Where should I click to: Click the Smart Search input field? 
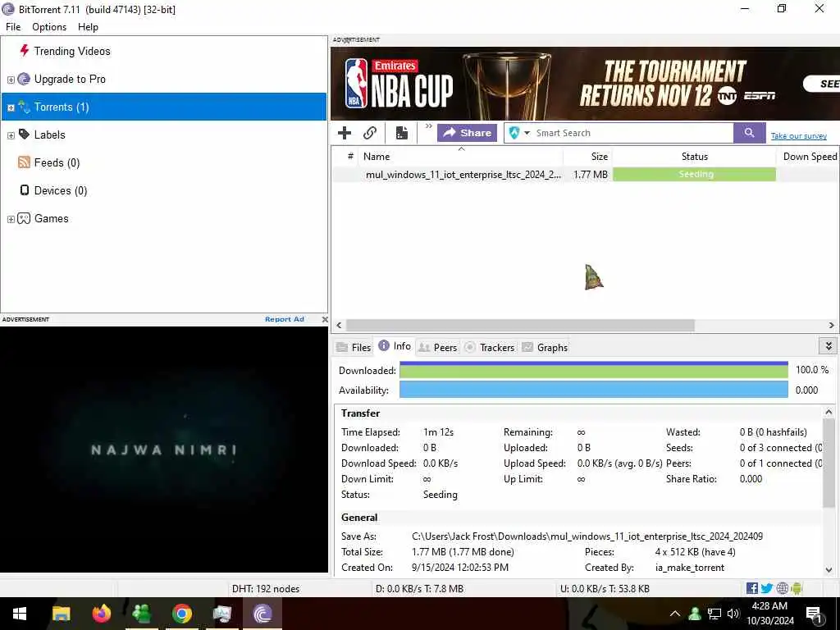tap(633, 133)
